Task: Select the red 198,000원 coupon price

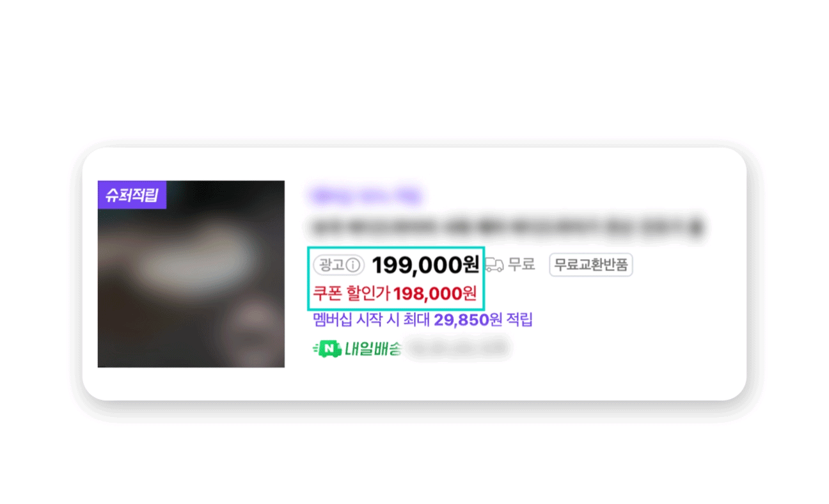Action: (435, 294)
